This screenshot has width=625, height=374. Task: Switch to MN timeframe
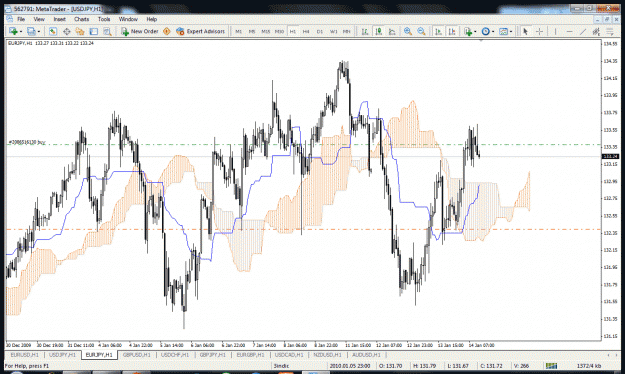(347, 31)
